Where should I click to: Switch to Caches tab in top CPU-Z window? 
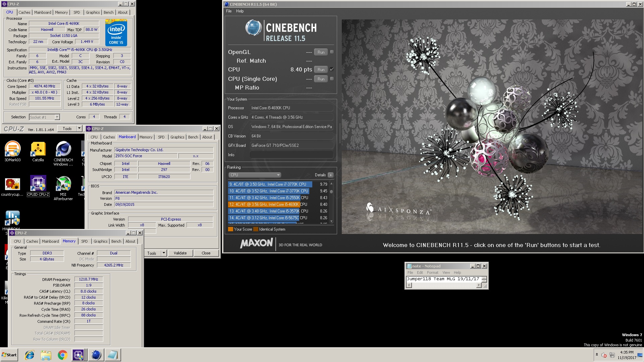[24, 12]
